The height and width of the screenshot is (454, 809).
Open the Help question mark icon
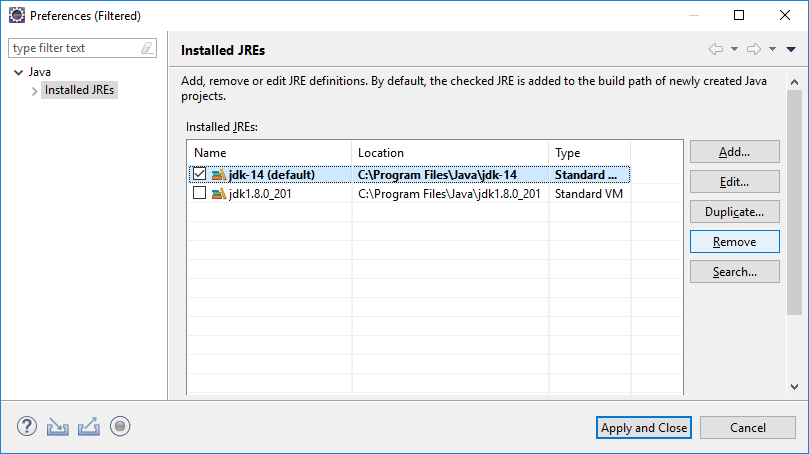point(27,427)
